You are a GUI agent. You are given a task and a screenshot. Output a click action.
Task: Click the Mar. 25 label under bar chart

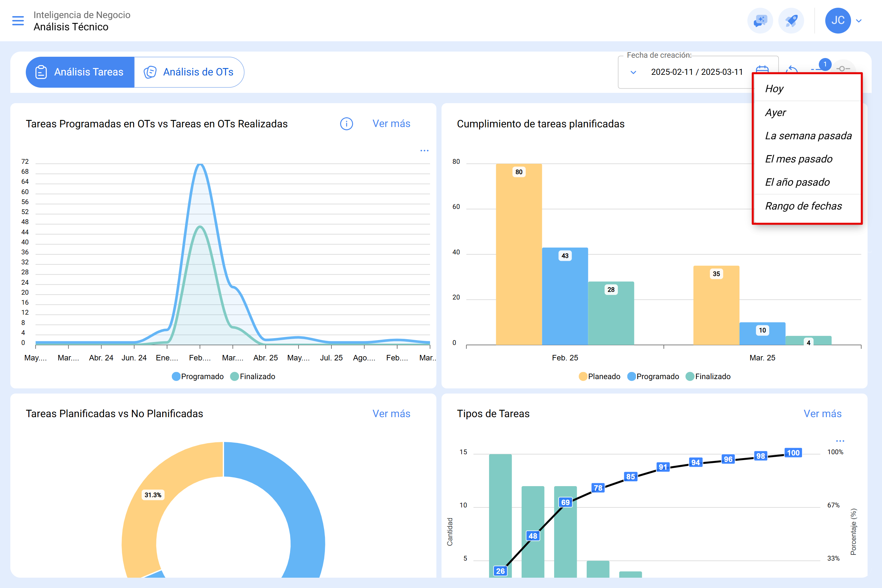coord(762,358)
